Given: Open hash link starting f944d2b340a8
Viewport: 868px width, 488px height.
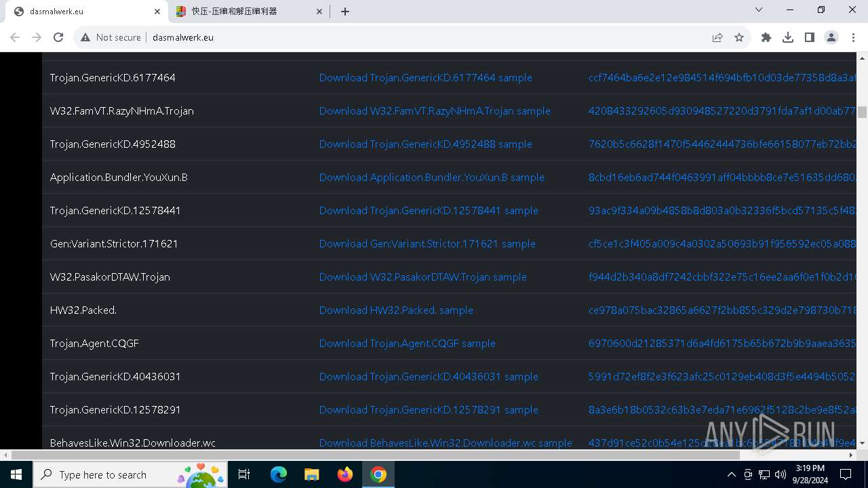Looking at the screenshot, I should click(x=722, y=277).
